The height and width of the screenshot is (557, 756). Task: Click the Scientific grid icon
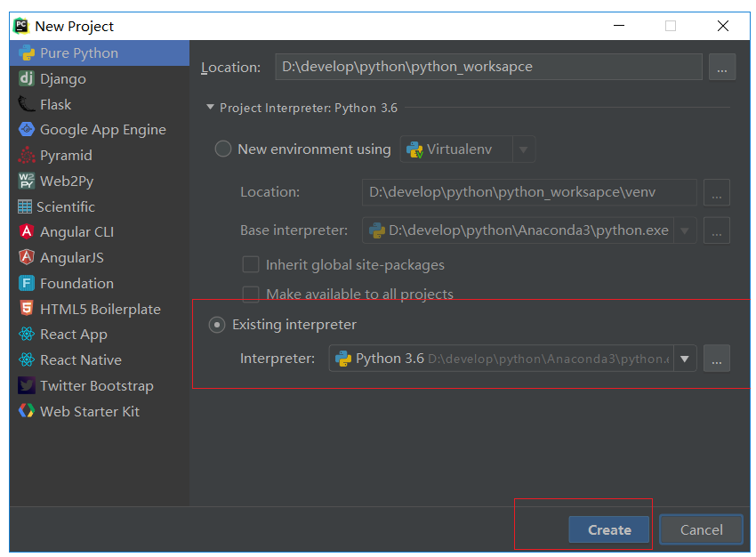click(x=25, y=207)
